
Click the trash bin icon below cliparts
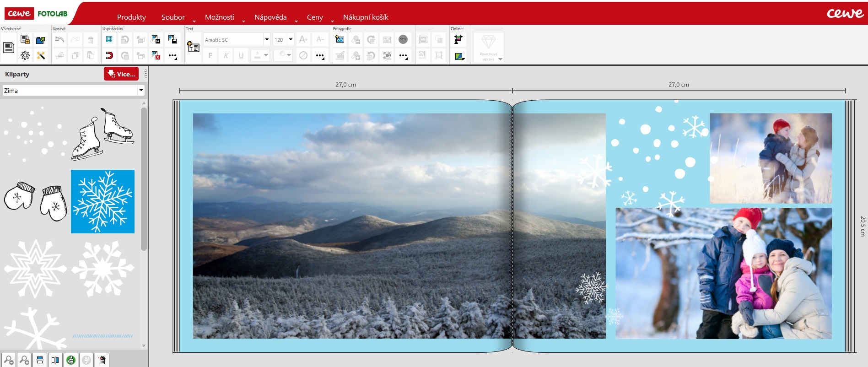(102, 360)
